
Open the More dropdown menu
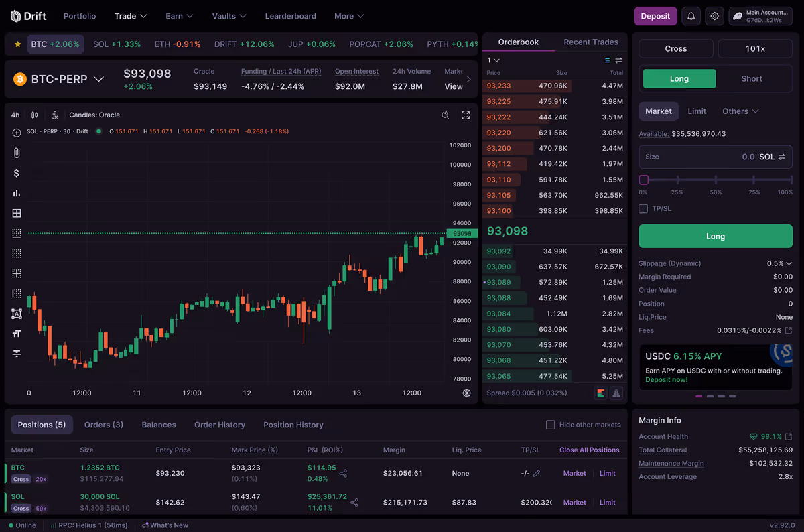tap(349, 16)
